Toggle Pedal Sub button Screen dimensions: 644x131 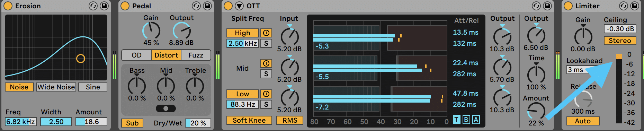(x=132, y=123)
